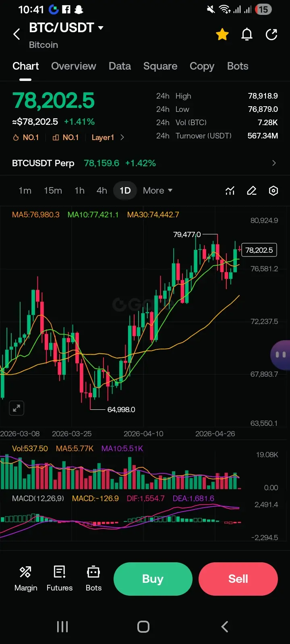The width and height of the screenshot is (290, 644).
Task: Tap the MACD(12,26,9) indicator label
Action: click(38, 498)
